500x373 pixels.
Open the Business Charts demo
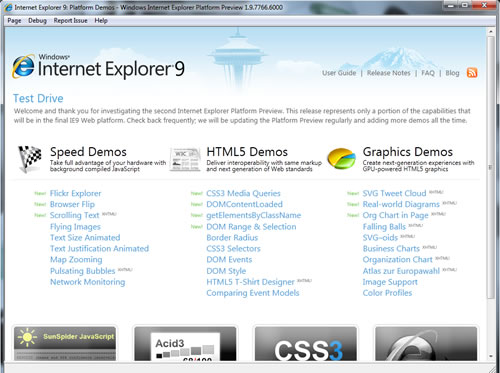pos(391,249)
